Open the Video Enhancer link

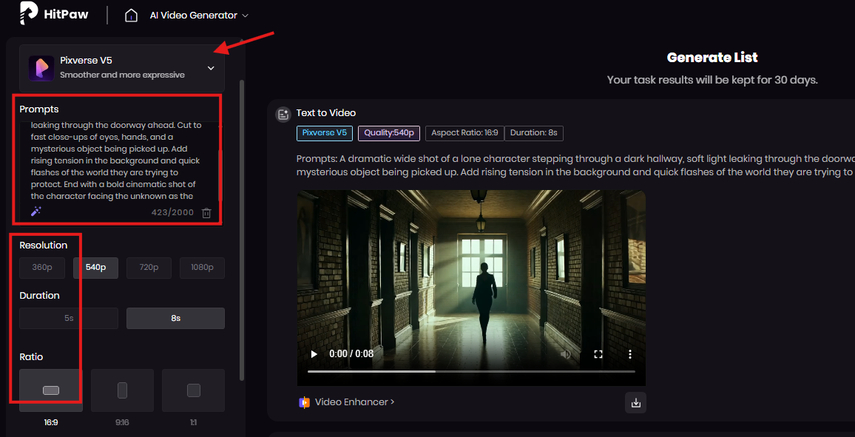tap(354, 402)
